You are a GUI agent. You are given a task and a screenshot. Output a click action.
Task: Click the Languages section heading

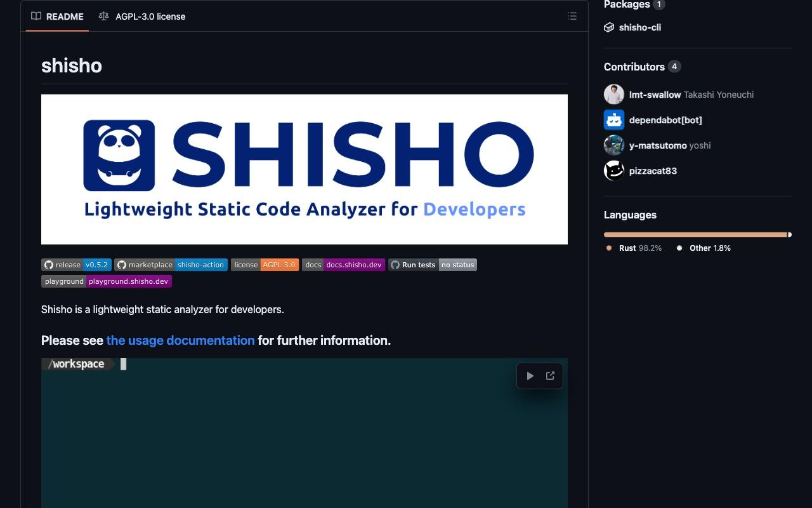pos(630,215)
